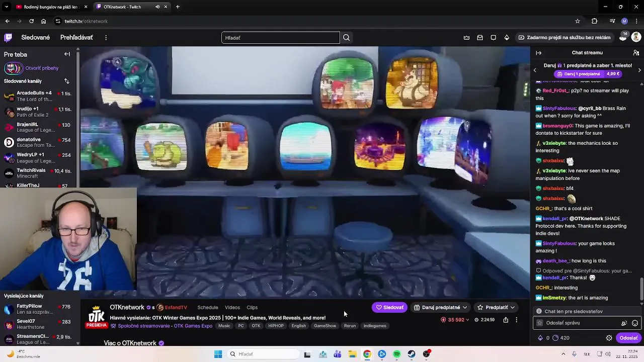Open the Twitch home logo
Image resolution: width=644 pixels, height=362 pixels.
point(8,37)
